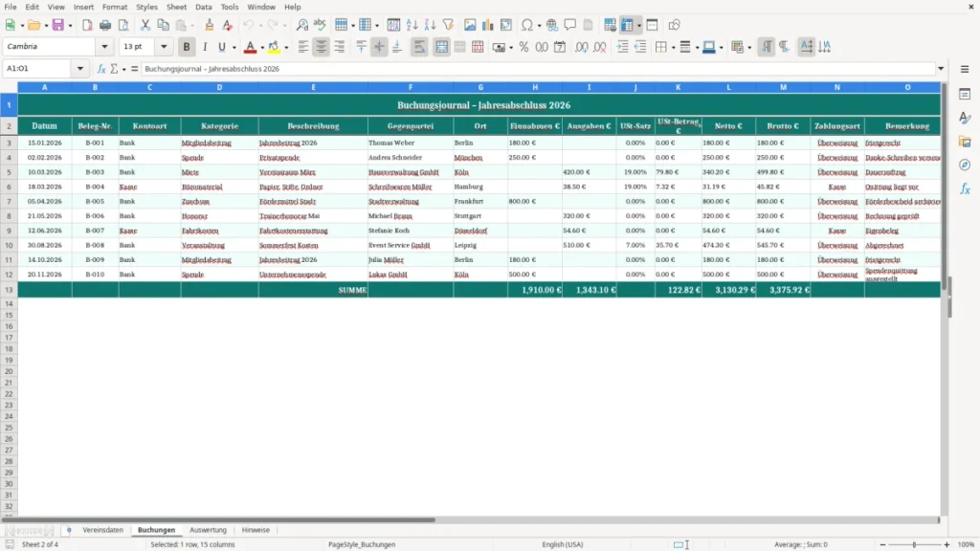Click zoom out minus button
The width and height of the screenshot is (980, 551).
[x=882, y=544]
